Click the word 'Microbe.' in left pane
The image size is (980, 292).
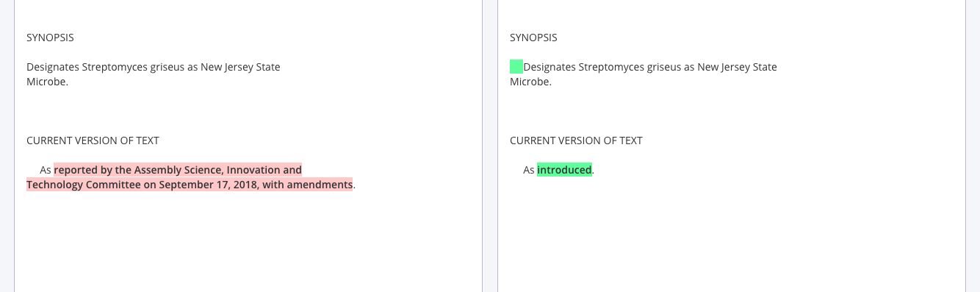47,82
